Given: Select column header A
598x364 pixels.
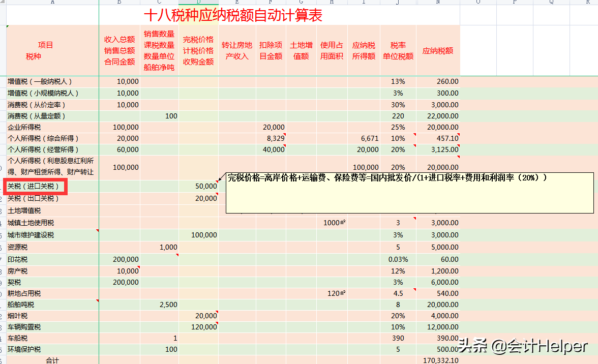Looking at the screenshot, I should [x=51, y=3].
